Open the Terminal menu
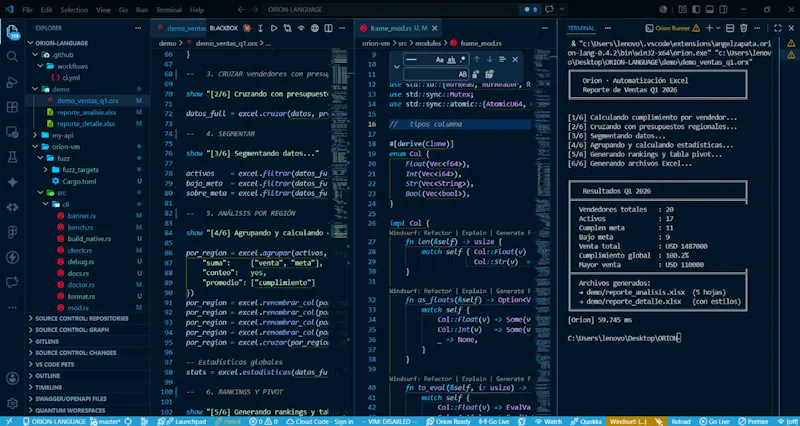800x426 pixels. pyautogui.click(x=168, y=10)
